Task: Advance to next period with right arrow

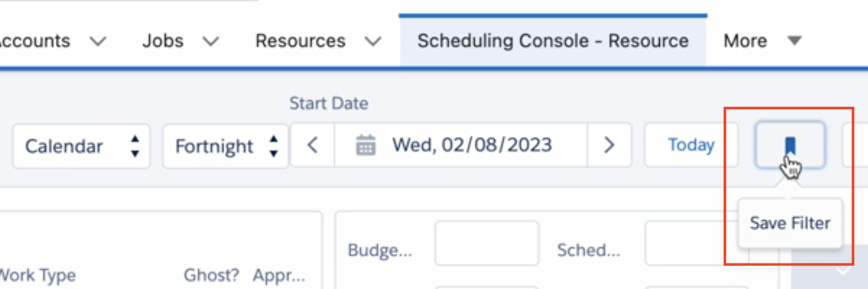Action: [609, 145]
